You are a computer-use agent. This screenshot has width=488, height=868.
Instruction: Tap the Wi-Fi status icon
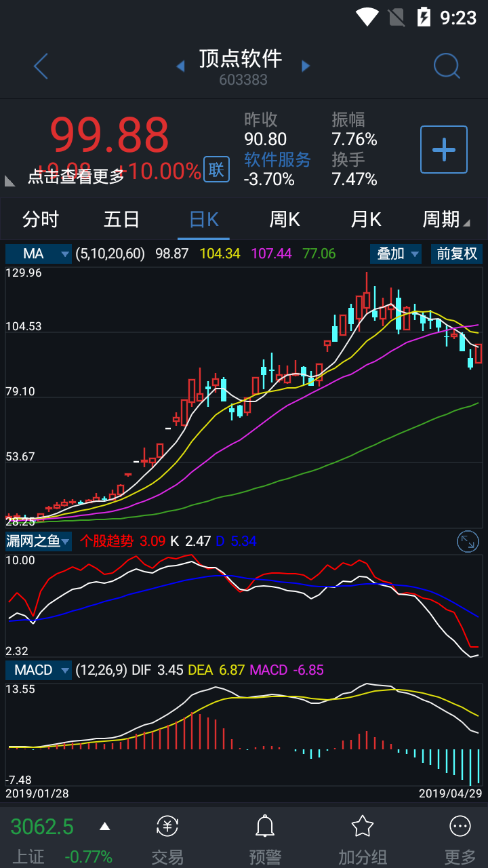click(367, 17)
